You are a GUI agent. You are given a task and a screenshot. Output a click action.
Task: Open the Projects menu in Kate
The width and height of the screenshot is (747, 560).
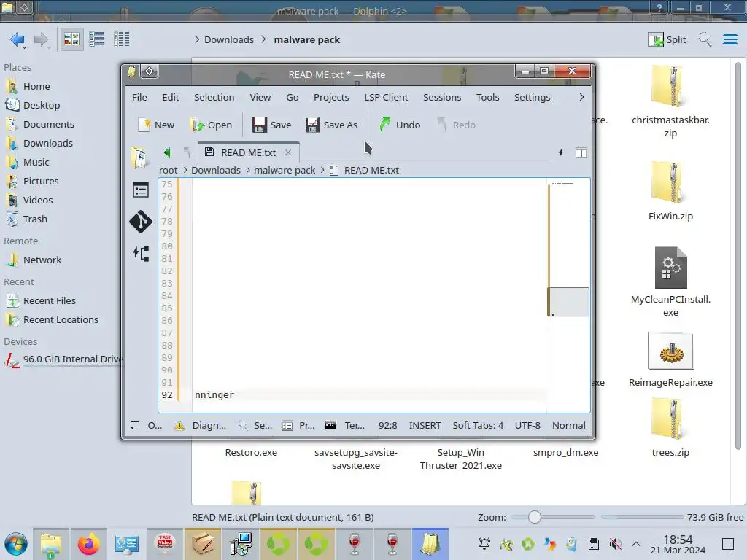pyautogui.click(x=331, y=97)
